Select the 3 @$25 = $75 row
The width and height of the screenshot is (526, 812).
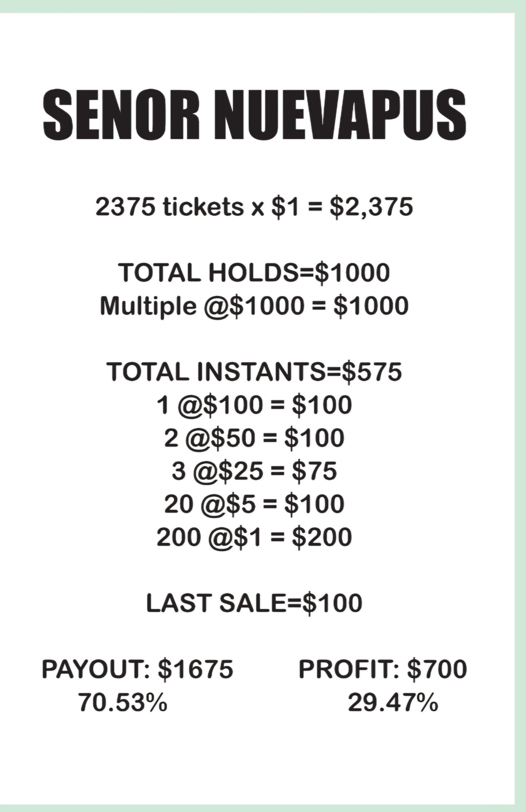pyautogui.click(x=254, y=471)
